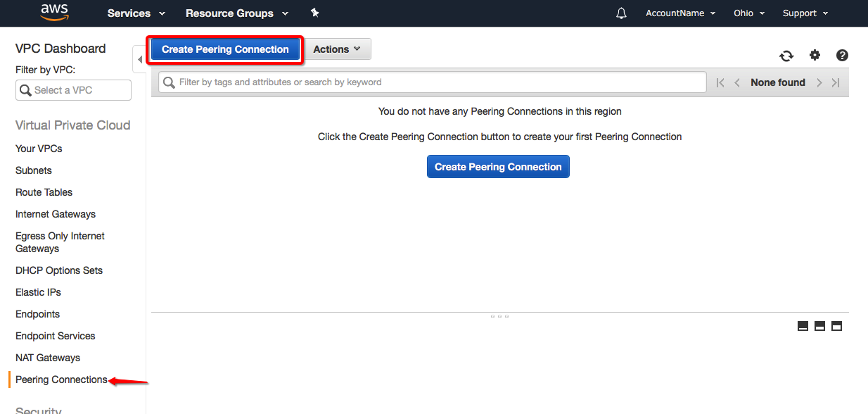The height and width of the screenshot is (414, 868).
Task: Open settings gear icon for table
Action: [x=815, y=55]
